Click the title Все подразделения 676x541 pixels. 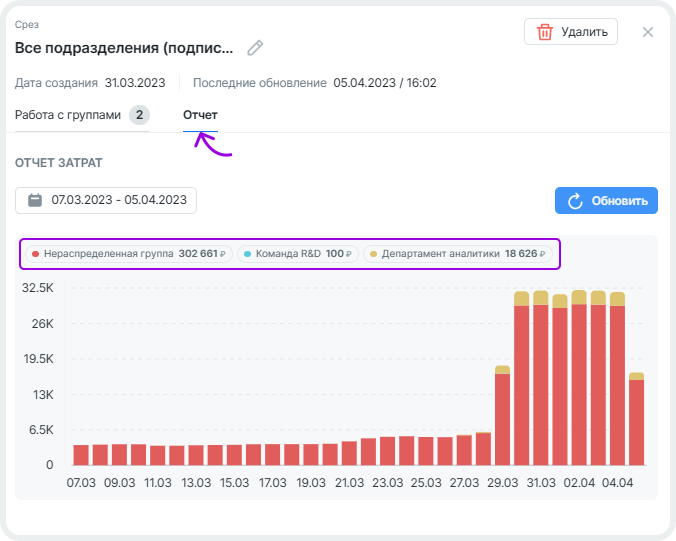[x=124, y=48]
